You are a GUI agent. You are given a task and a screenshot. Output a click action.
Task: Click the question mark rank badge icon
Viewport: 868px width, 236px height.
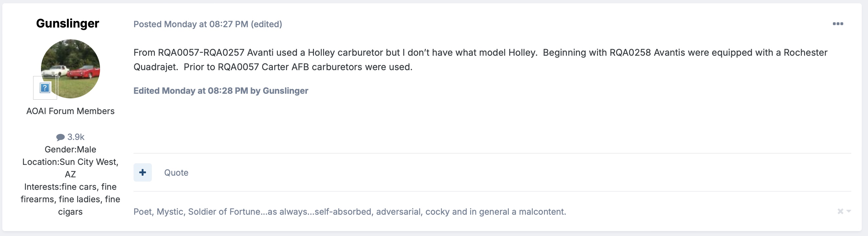click(x=45, y=88)
